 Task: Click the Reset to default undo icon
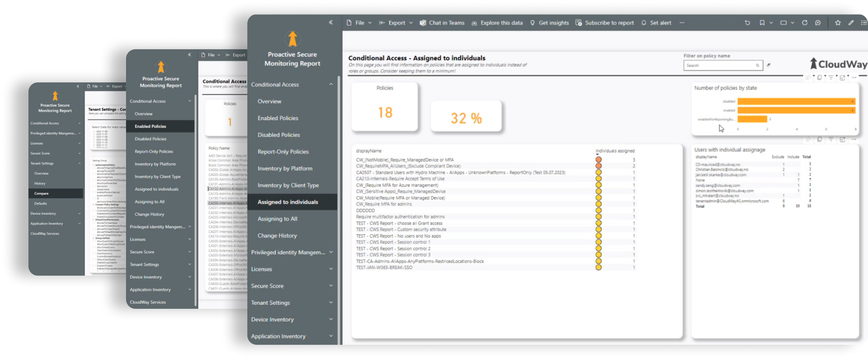(x=747, y=23)
